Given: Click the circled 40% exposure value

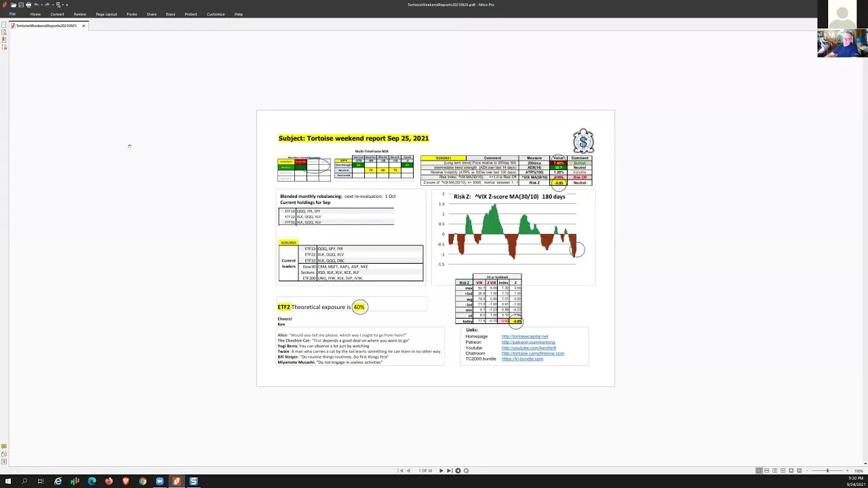Looking at the screenshot, I should tap(359, 307).
